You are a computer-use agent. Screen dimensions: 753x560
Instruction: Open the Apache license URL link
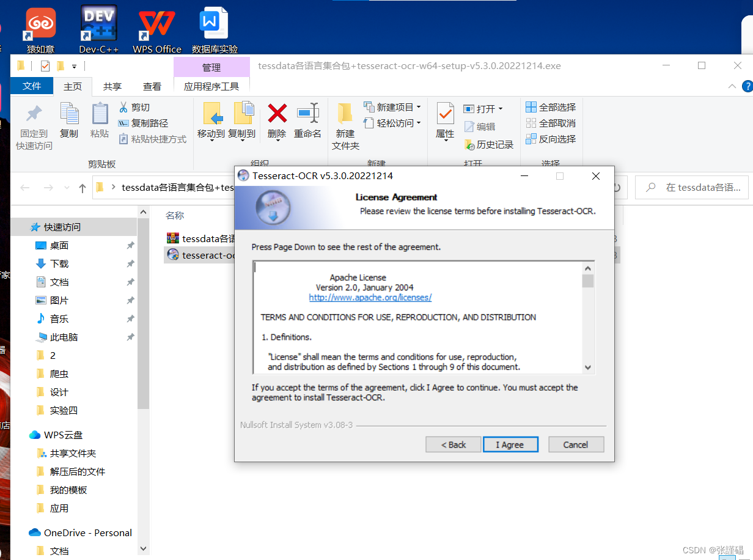point(370,298)
